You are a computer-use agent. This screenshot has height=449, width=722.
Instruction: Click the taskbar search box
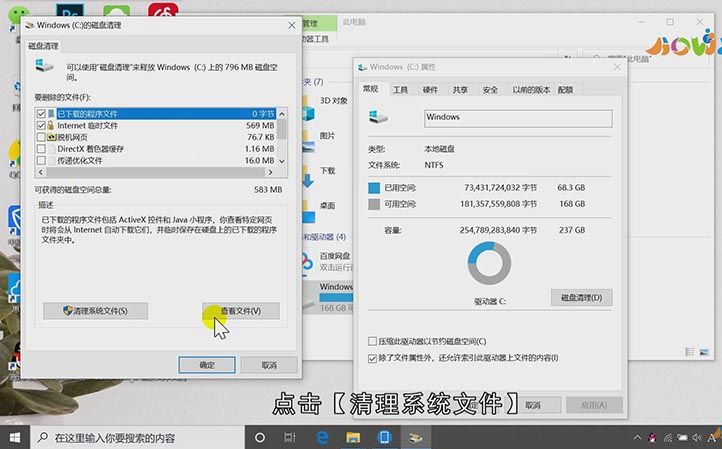click(137, 437)
